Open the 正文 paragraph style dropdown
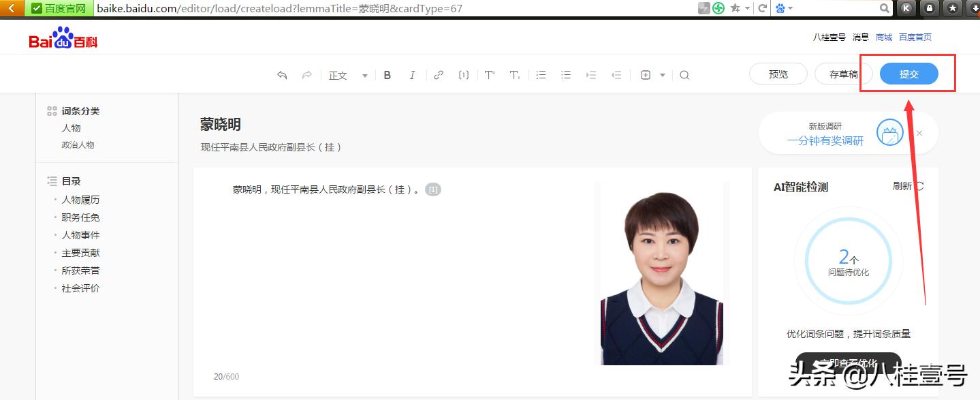The image size is (980, 400). point(344,75)
